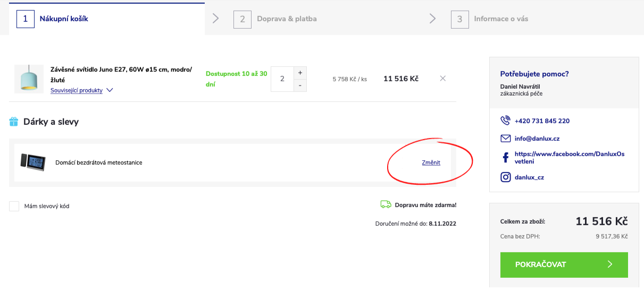
Task: Click the weather station gift thumbnail
Action: pos(32,161)
